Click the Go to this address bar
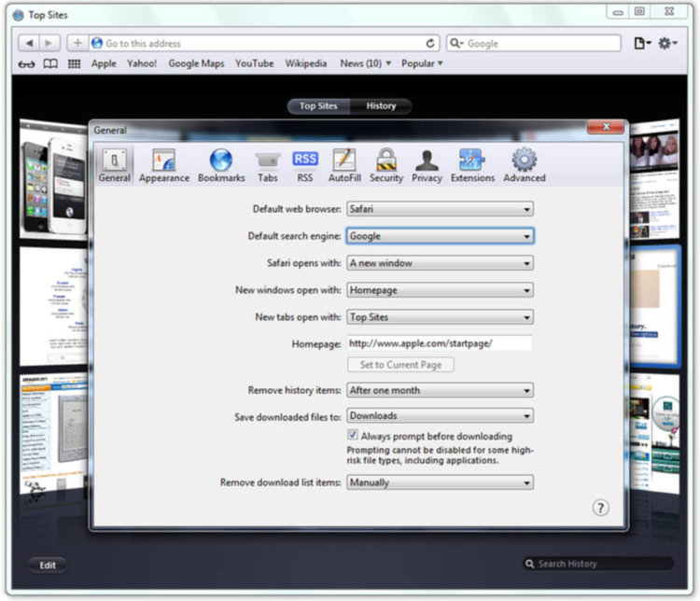The width and height of the screenshot is (700, 601). point(263,43)
